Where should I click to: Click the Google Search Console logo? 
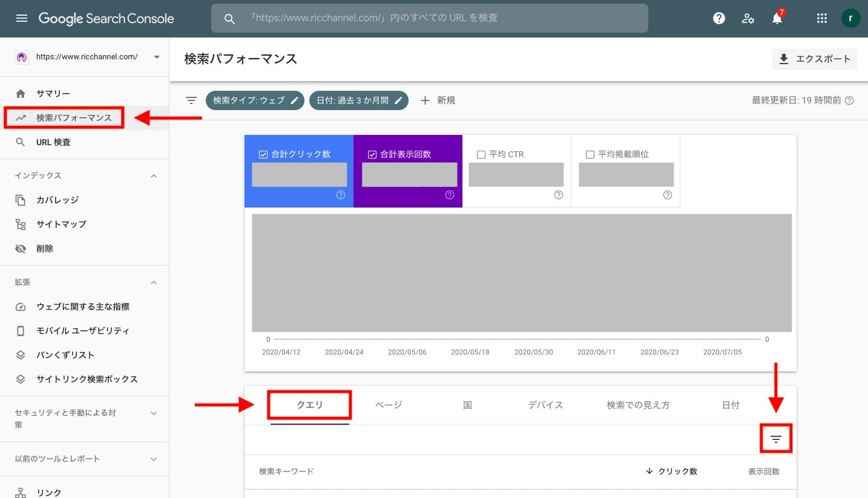[107, 19]
